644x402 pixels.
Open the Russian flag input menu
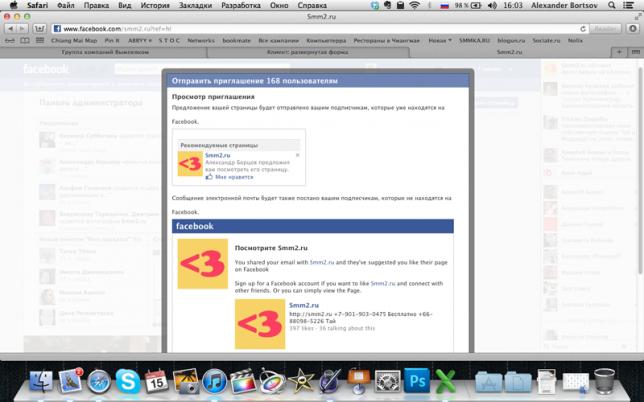click(x=444, y=5)
